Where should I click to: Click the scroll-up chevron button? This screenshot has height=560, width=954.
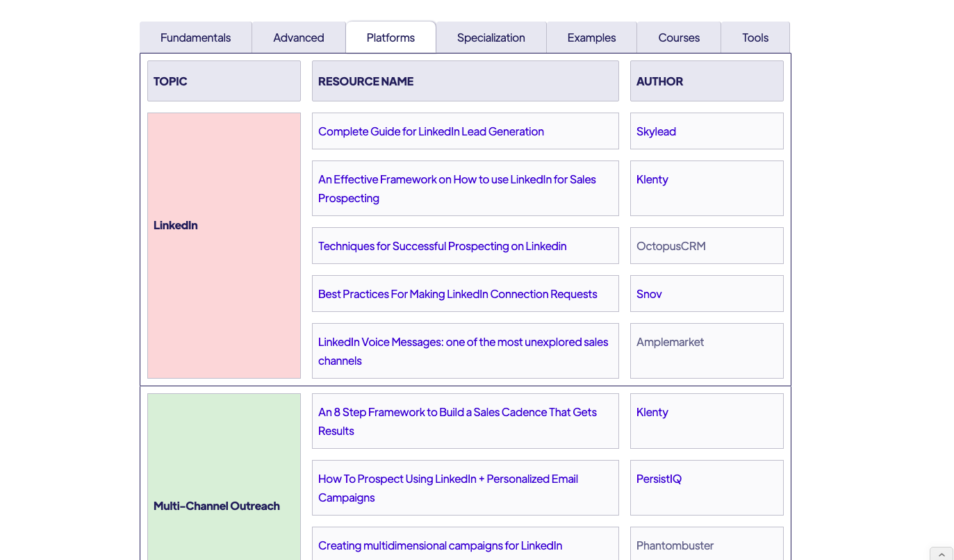point(941,554)
